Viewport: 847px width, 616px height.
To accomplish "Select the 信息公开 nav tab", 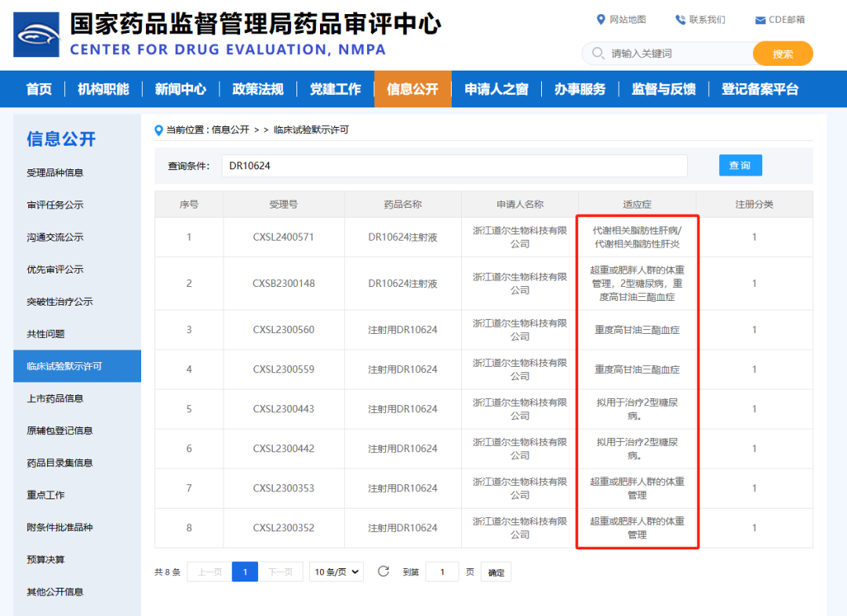I will [413, 89].
